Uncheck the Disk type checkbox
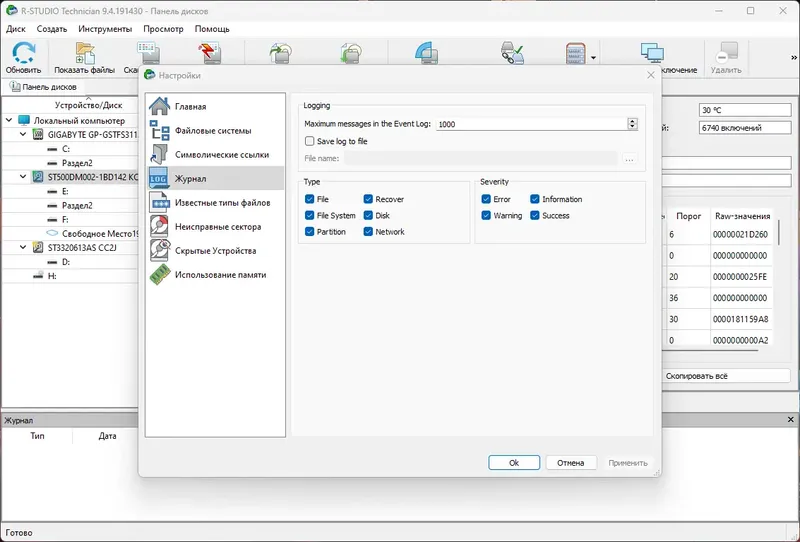Screen dimensions: 800x542 tap(368, 215)
